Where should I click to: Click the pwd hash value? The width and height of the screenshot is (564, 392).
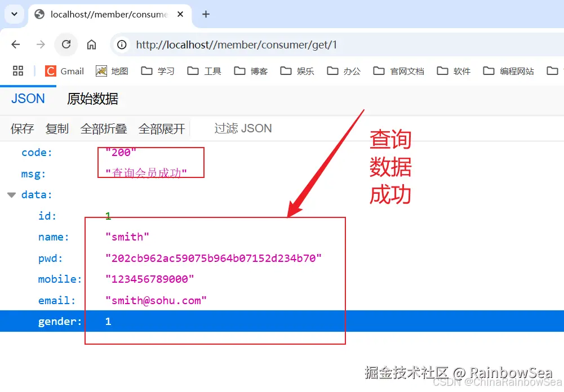214,258
